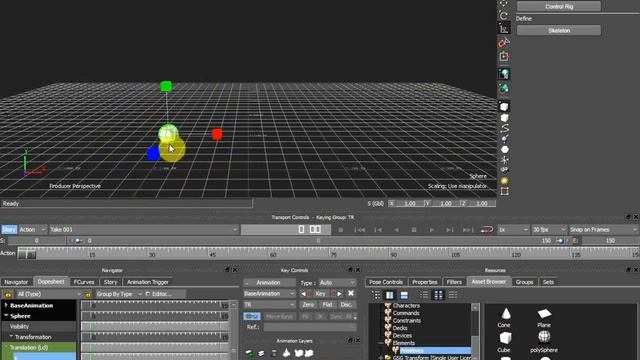Switch to the Story tab
Image resolution: width=640 pixels, height=360 pixels.
pyautogui.click(x=110, y=282)
